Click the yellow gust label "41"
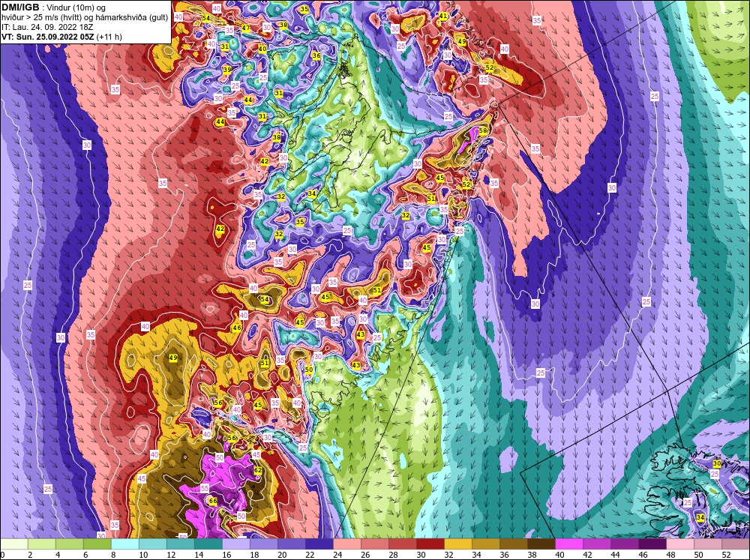750x560 pixels. click(x=443, y=16)
